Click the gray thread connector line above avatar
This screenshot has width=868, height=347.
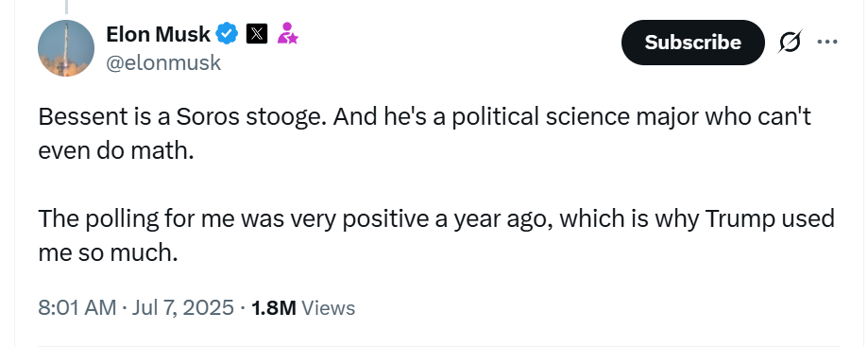pyautogui.click(x=66, y=7)
